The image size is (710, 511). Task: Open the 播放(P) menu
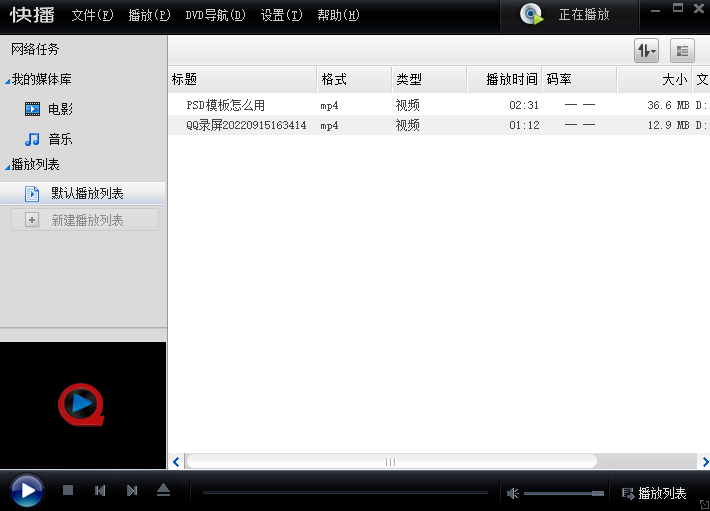[x=149, y=15]
